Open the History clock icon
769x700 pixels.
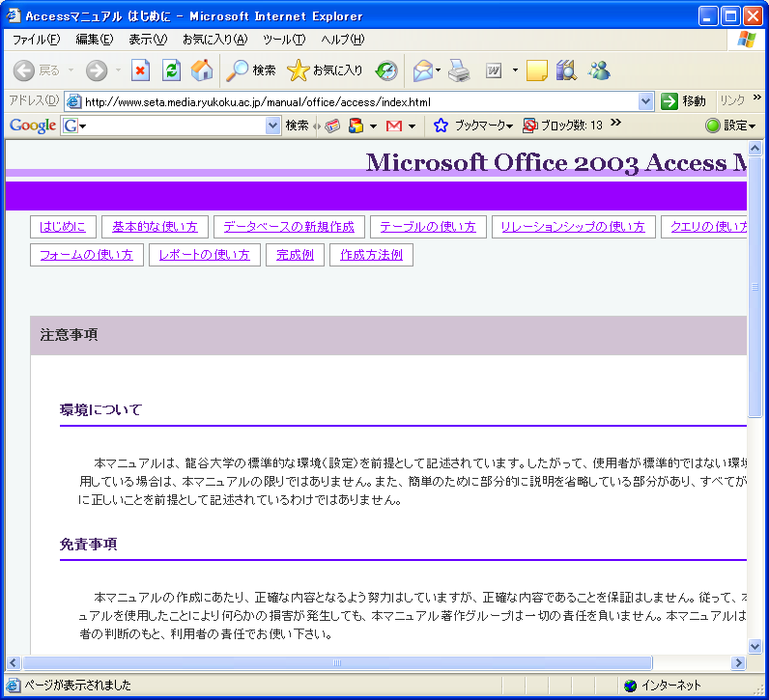click(x=386, y=71)
